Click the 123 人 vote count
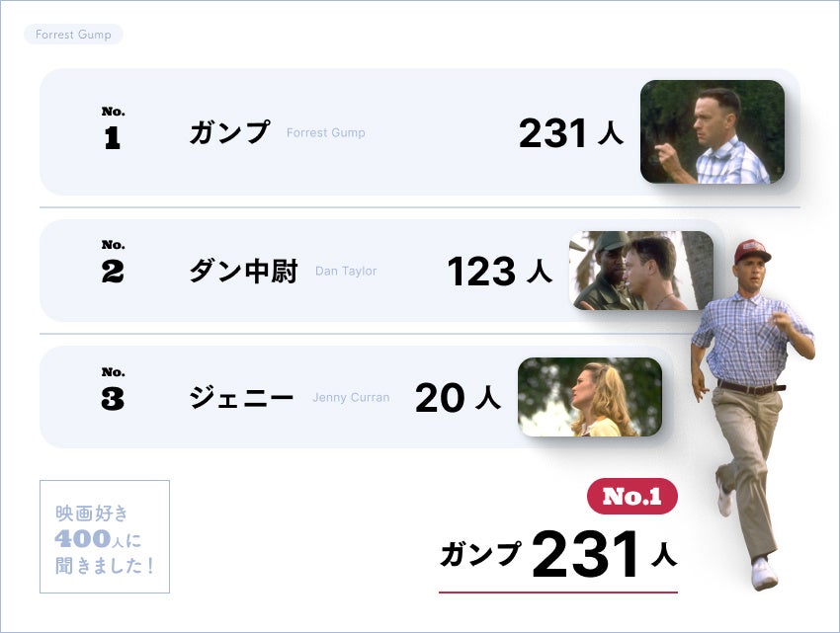840x633 pixels. 499,272
